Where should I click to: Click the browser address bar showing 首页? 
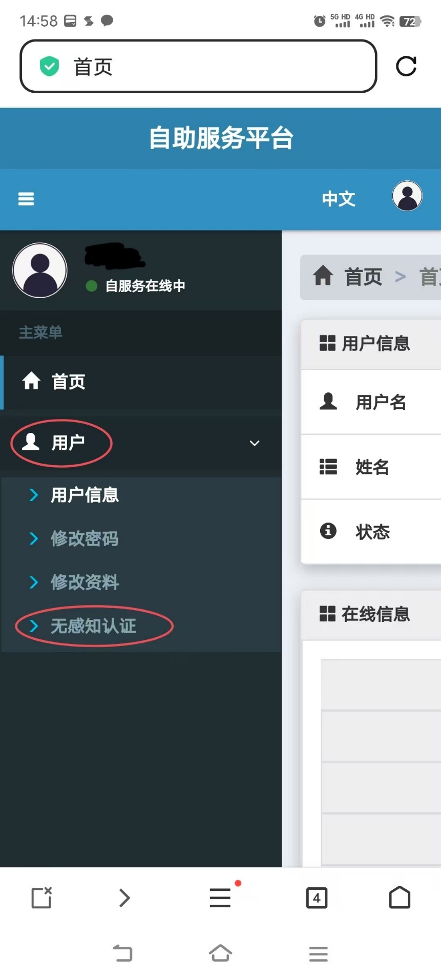[198, 67]
